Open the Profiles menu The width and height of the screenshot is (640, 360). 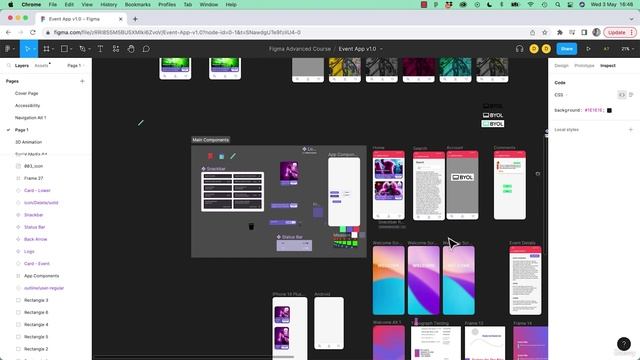coord(167,4)
